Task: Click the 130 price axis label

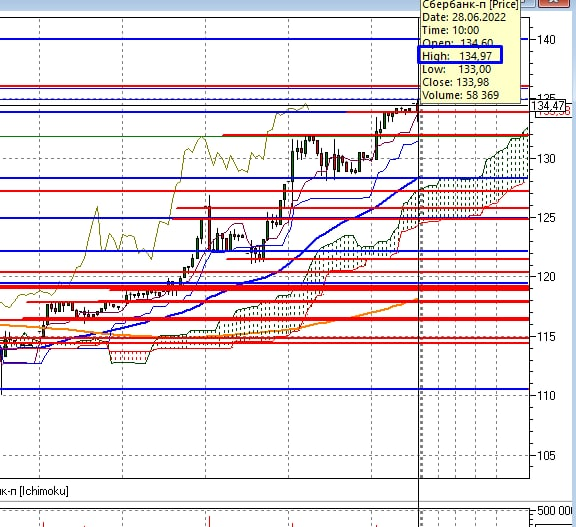Action: tap(546, 159)
